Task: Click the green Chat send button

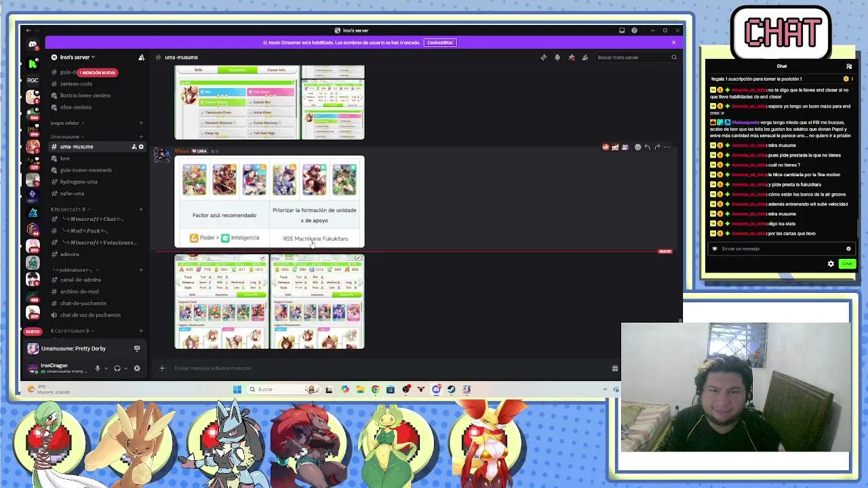Action: coord(847,264)
